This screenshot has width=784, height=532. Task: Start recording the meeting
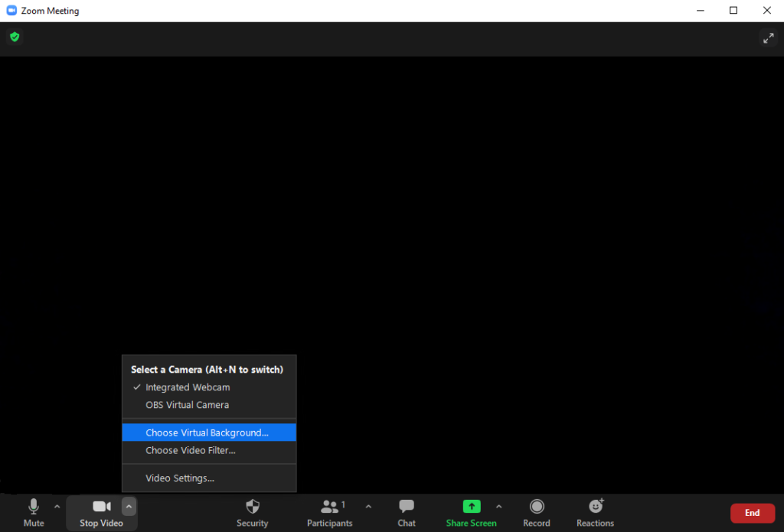[537, 512]
